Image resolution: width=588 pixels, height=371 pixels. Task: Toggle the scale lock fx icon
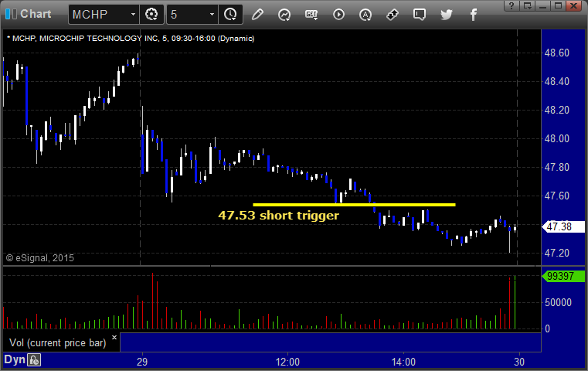(34, 360)
